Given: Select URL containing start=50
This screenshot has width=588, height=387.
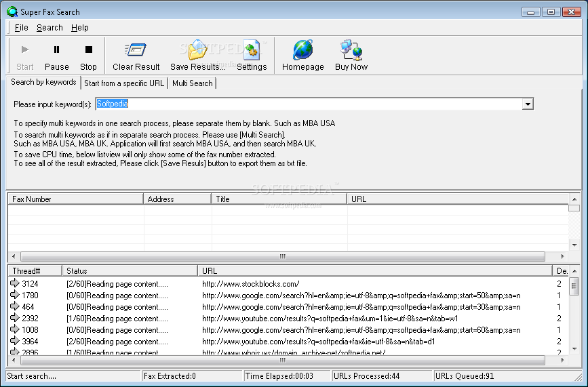Looking at the screenshot, I should [x=361, y=296].
